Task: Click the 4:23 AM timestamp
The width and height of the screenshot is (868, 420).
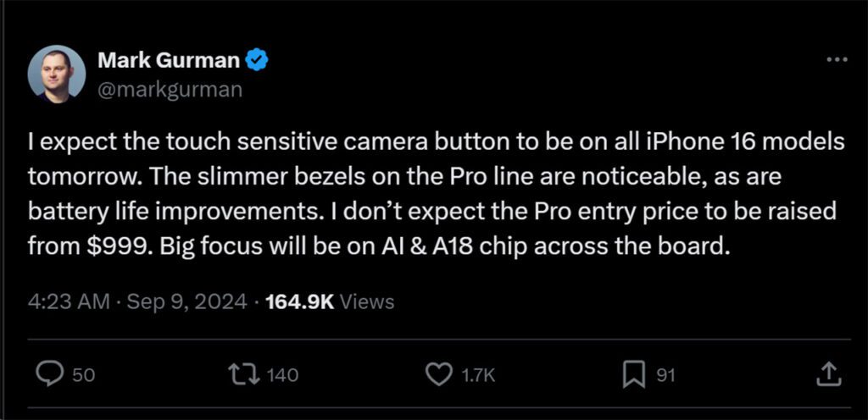Action: tap(67, 301)
